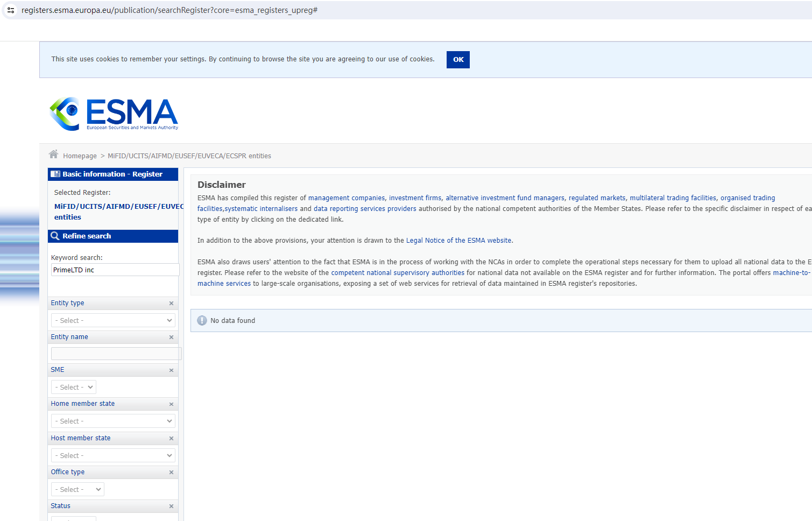Open the multilateral trading facilities link
The image size is (812, 521).
point(673,198)
